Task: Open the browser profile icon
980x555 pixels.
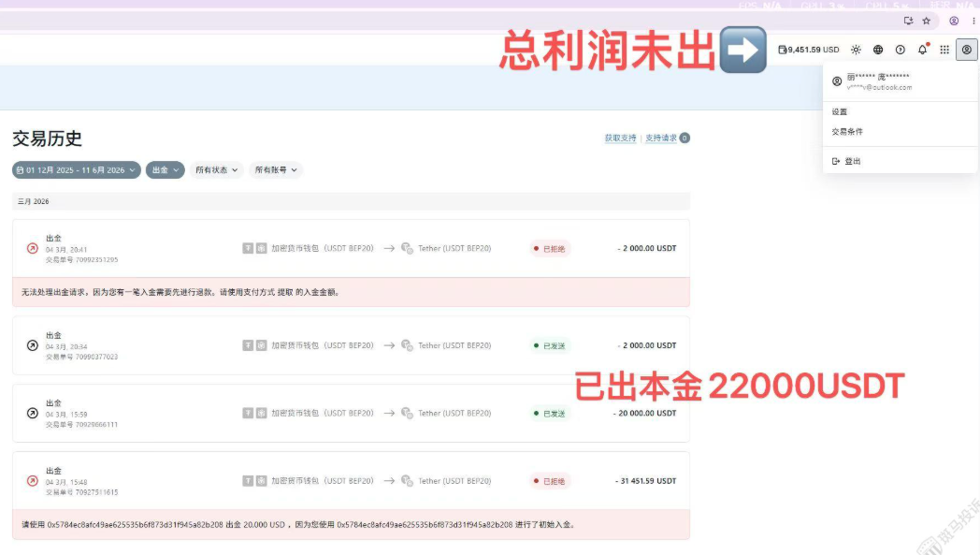Action: pyautogui.click(x=954, y=21)
